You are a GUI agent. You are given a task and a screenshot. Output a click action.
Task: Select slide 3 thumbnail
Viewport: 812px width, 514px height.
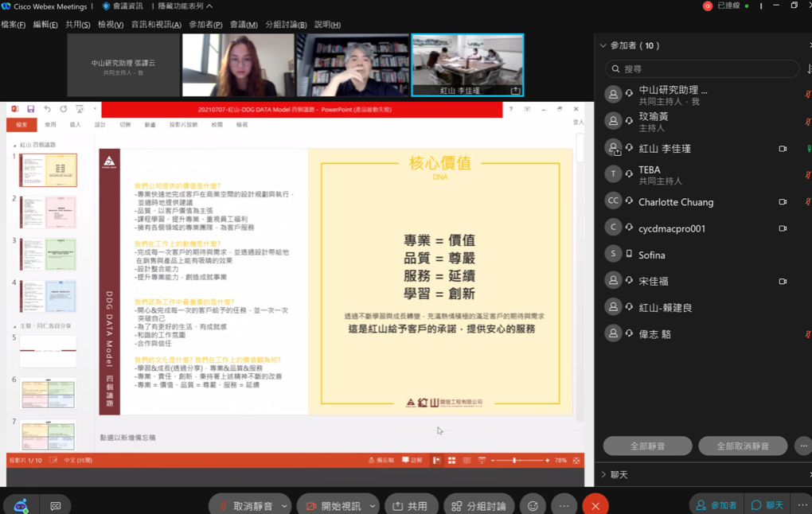click(48, 254)
